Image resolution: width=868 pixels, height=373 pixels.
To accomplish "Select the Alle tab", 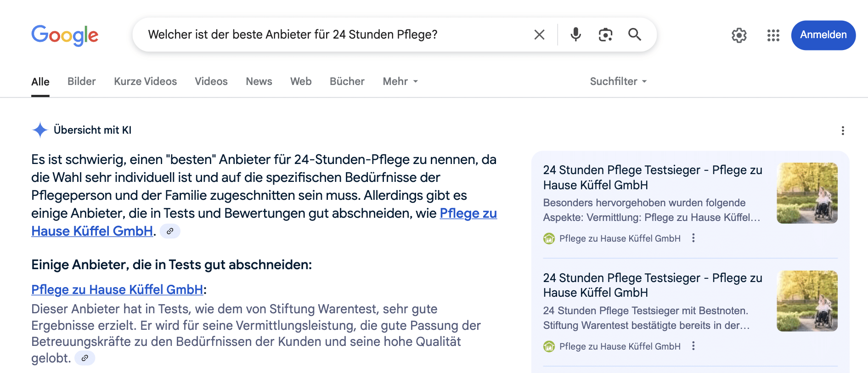I will (40, 82).
